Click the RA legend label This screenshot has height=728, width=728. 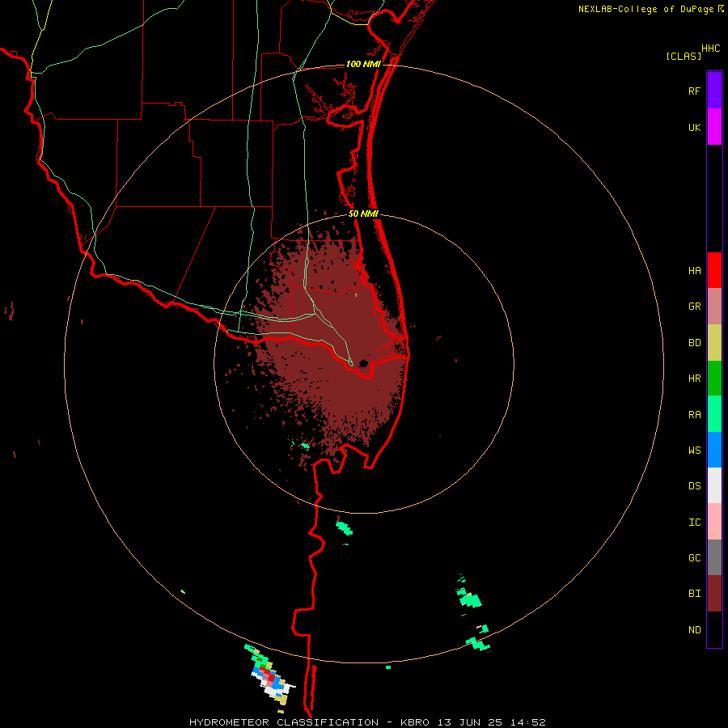click(x=694, y=415)
